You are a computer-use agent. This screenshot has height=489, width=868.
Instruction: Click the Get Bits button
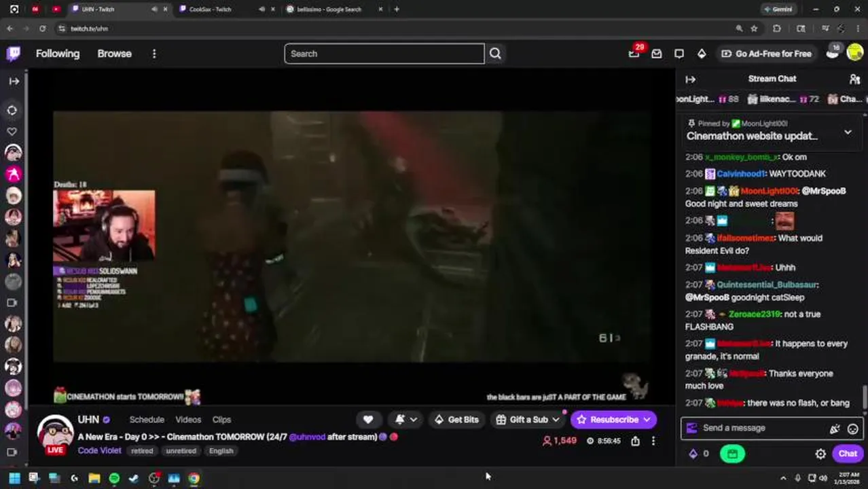point(456,420)
